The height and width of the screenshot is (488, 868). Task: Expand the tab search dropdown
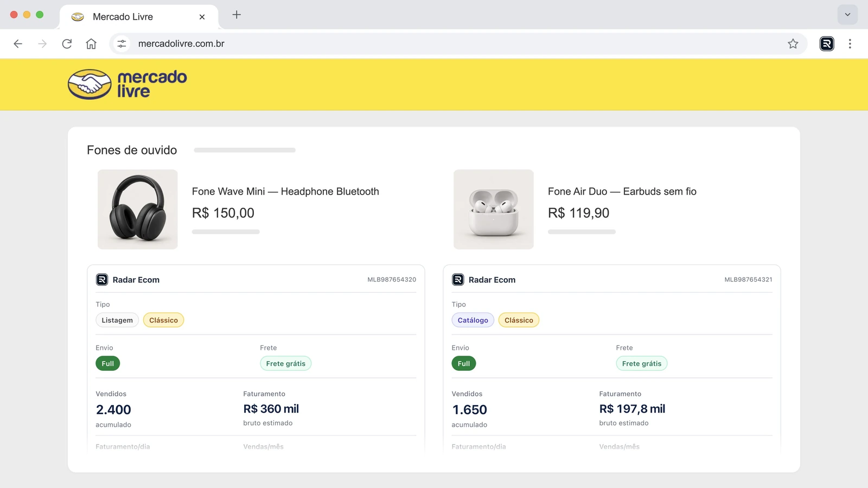pyautogui.click(x=847, y=15)
